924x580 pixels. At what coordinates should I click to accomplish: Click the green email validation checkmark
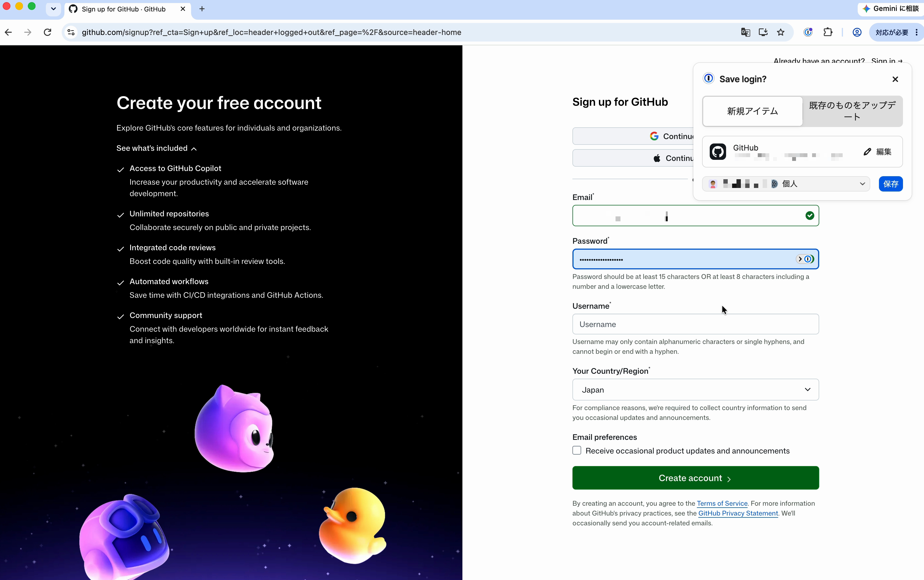pyautogui.click(x=809, y=216)
